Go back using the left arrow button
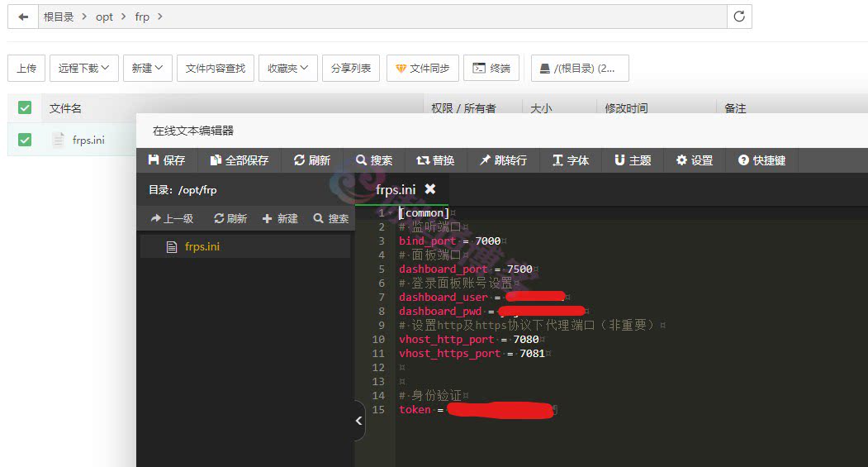Viewport: 868px width, 467px height. pos(22,17)
